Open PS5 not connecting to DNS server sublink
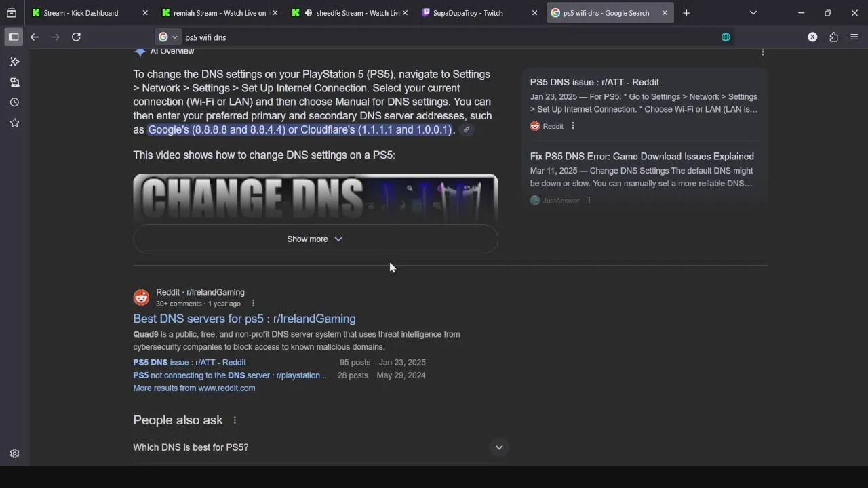The image size is (868, 488). 231,375
